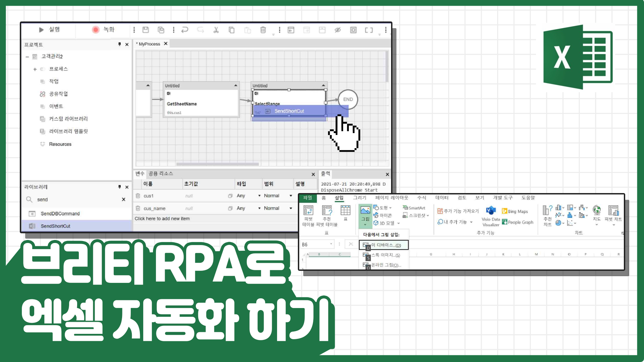Delete the selected item with the trash icon

[263, 30]
